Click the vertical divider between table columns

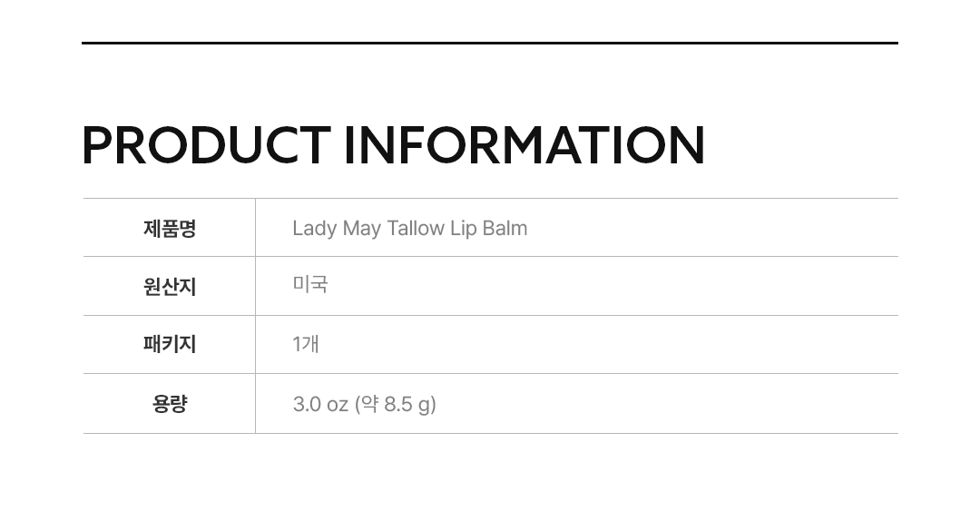(255, 316)
